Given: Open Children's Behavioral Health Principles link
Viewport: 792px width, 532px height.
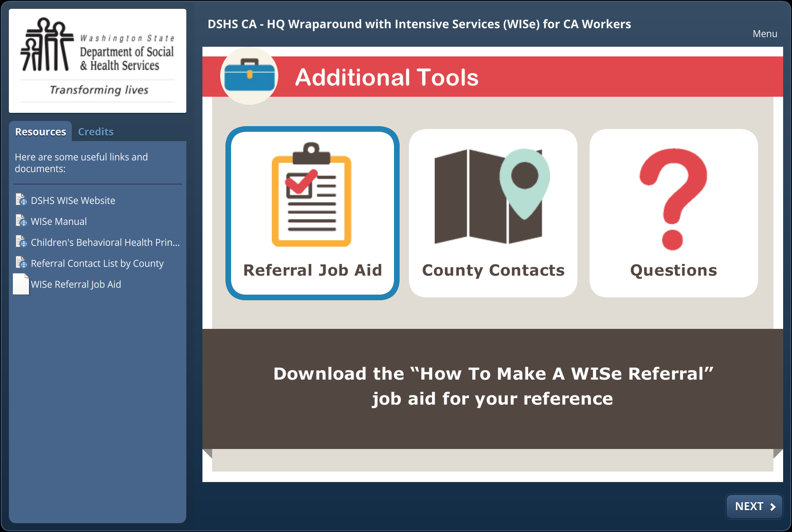Looking at the screenshot, I should (105, 242).
